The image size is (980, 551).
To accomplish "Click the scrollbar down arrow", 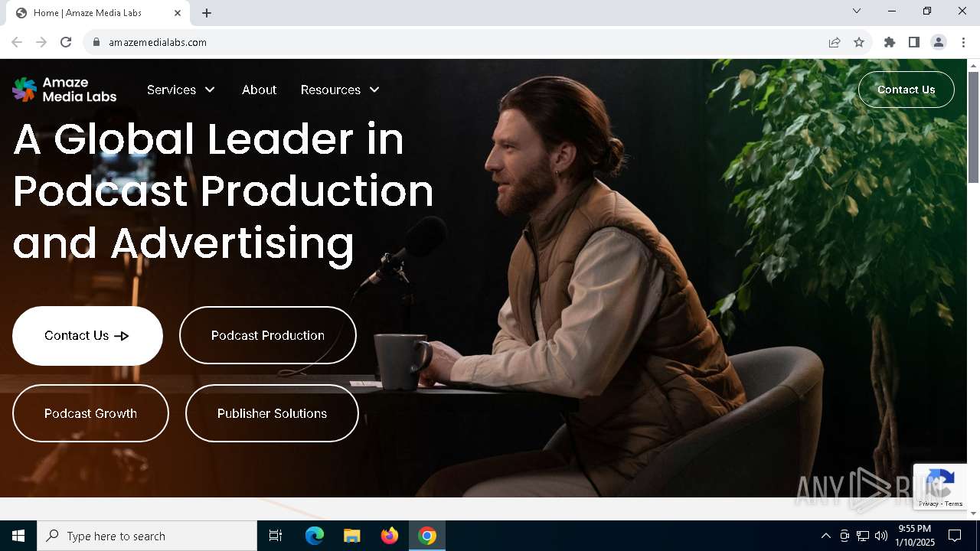I will pyautogui.click(x=974, y=514).
